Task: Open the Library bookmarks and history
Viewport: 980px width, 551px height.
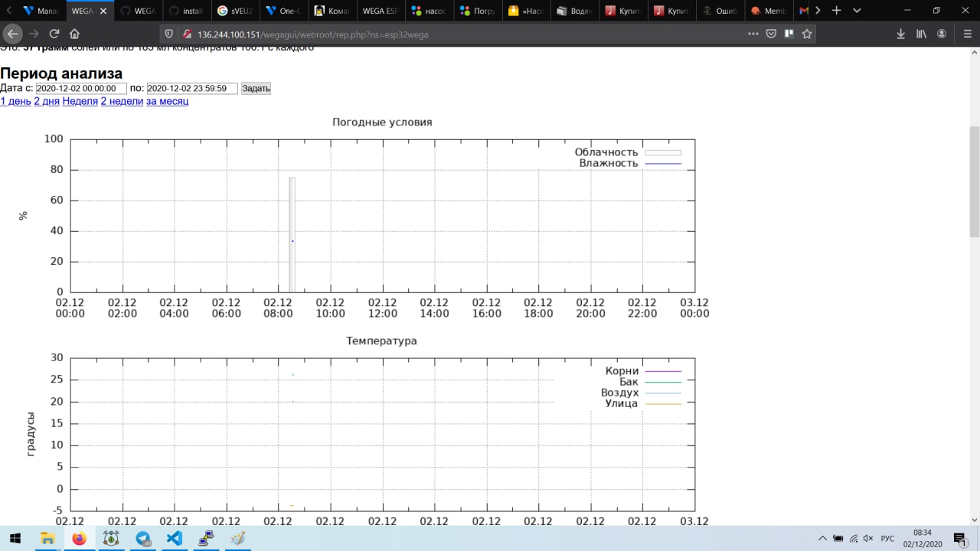Action: click(922, 34)
